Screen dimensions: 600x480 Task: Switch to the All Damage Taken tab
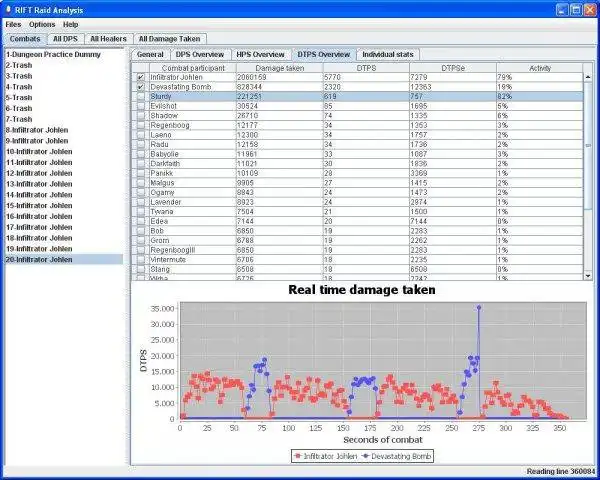coord(170,39)
